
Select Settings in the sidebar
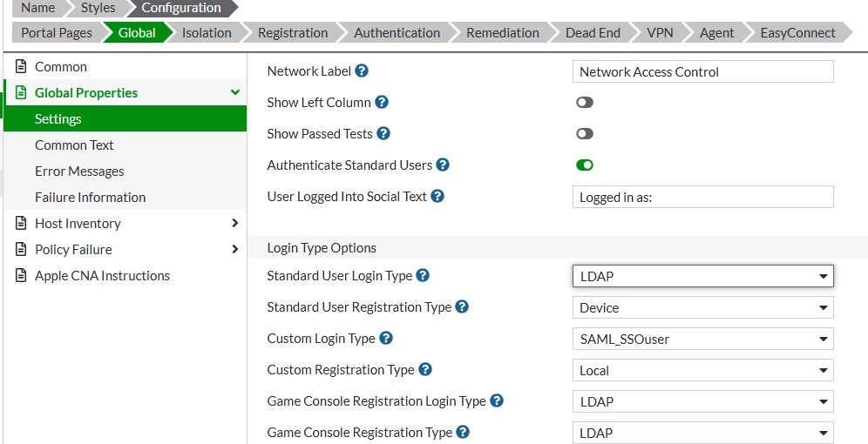(x=125, y=119)
